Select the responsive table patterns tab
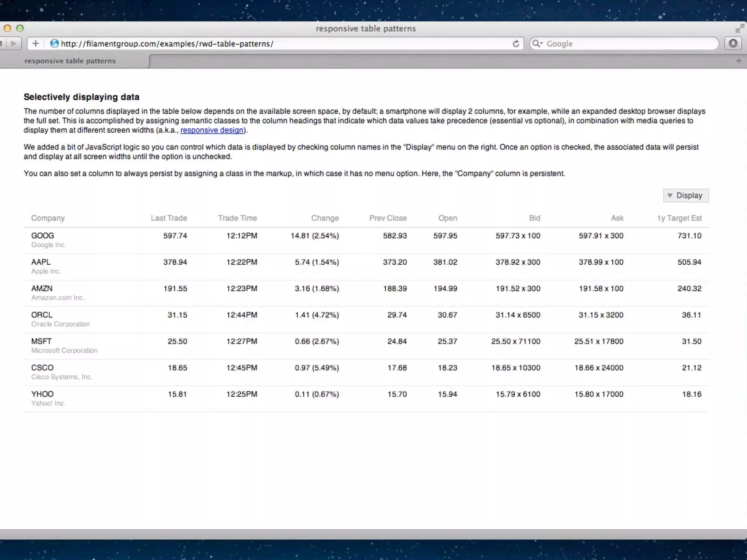Screen dimensions: 747x560 (70, 61)
